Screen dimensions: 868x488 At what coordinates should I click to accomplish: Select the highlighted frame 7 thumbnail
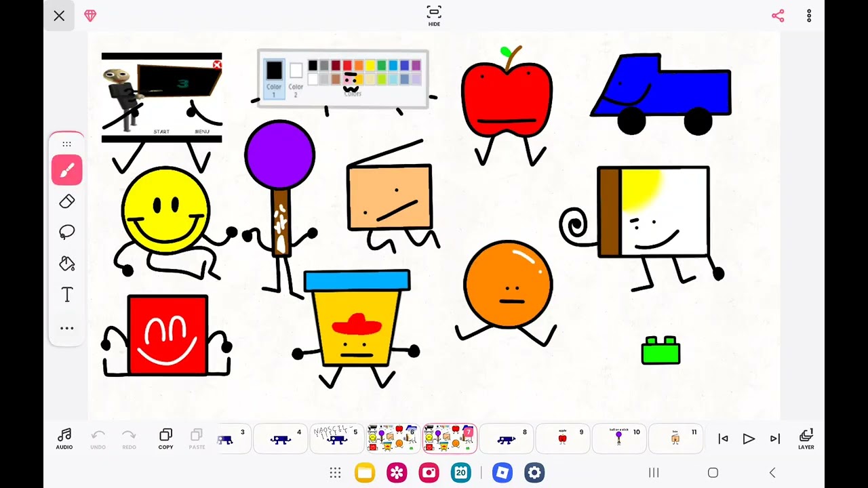pos(450,439)
